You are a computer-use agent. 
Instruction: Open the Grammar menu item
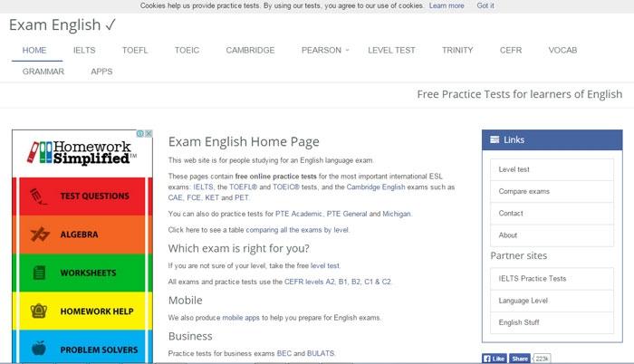click(43, 72)
